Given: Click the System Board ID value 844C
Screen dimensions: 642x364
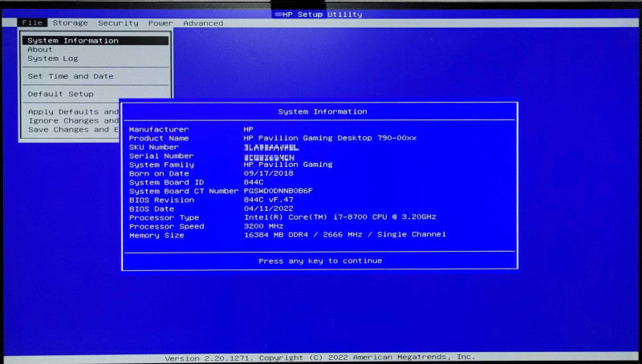Looking at the screenshot, I should pos(254,183).
